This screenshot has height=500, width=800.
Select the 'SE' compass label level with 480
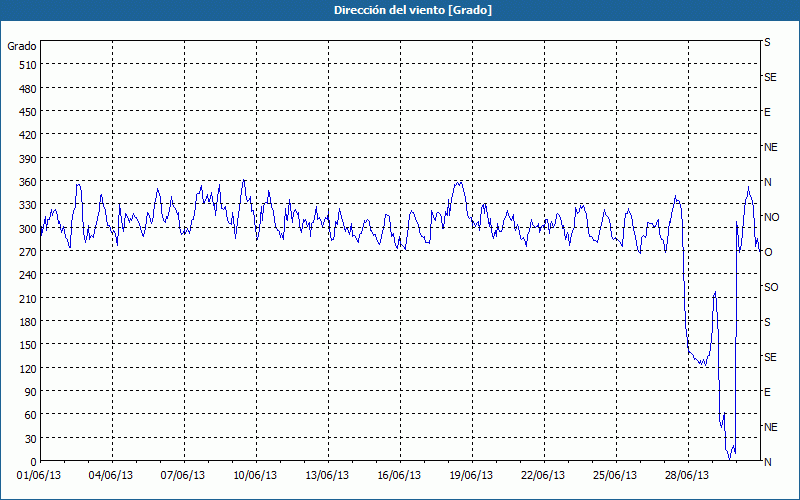[770, 77]
